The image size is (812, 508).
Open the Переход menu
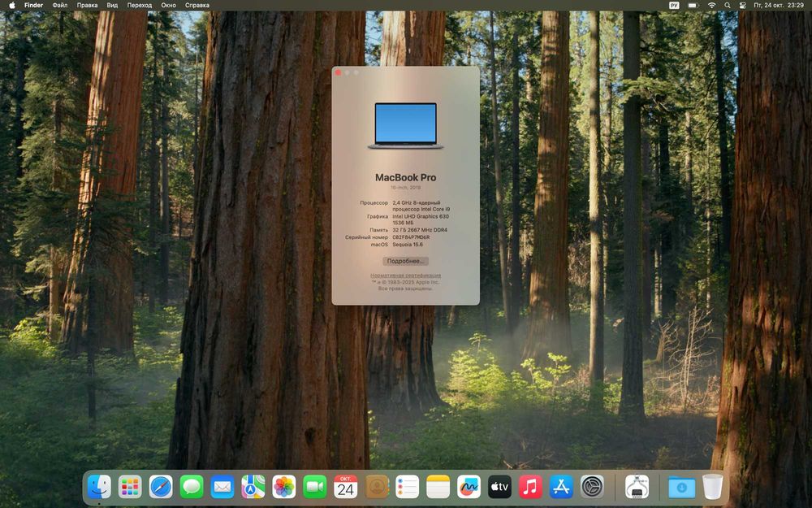140,5
